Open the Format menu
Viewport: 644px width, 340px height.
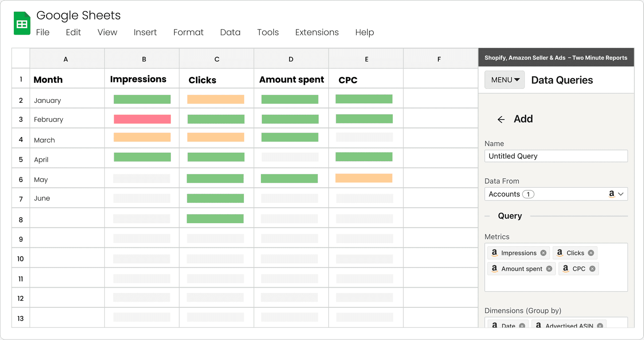point(188,32)
